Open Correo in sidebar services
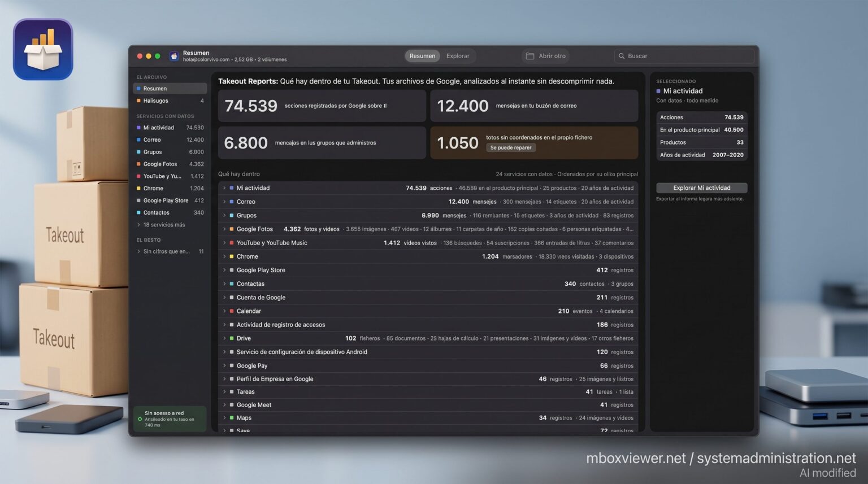868x484 pixels. (x=170, y=139)
